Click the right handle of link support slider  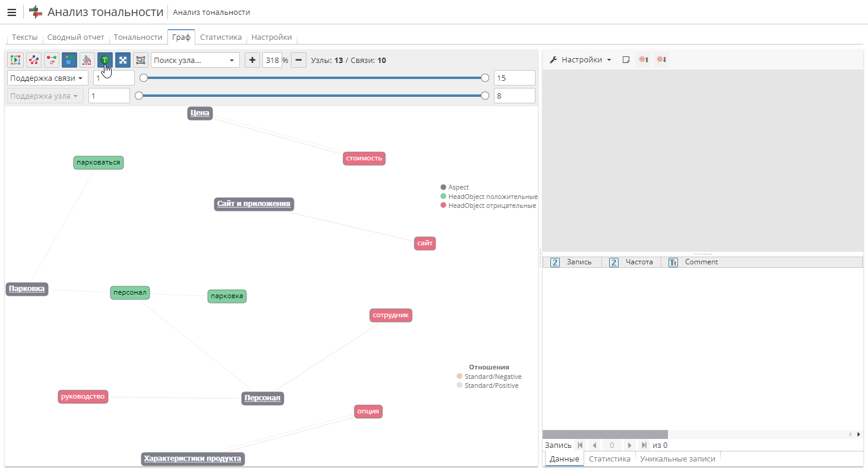(x=485, y=78)
